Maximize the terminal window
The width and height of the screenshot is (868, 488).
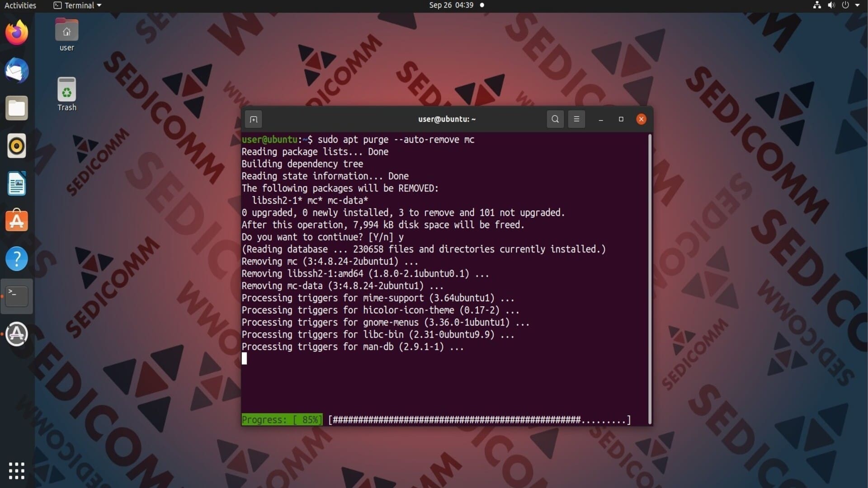click(x=621, y=119)
